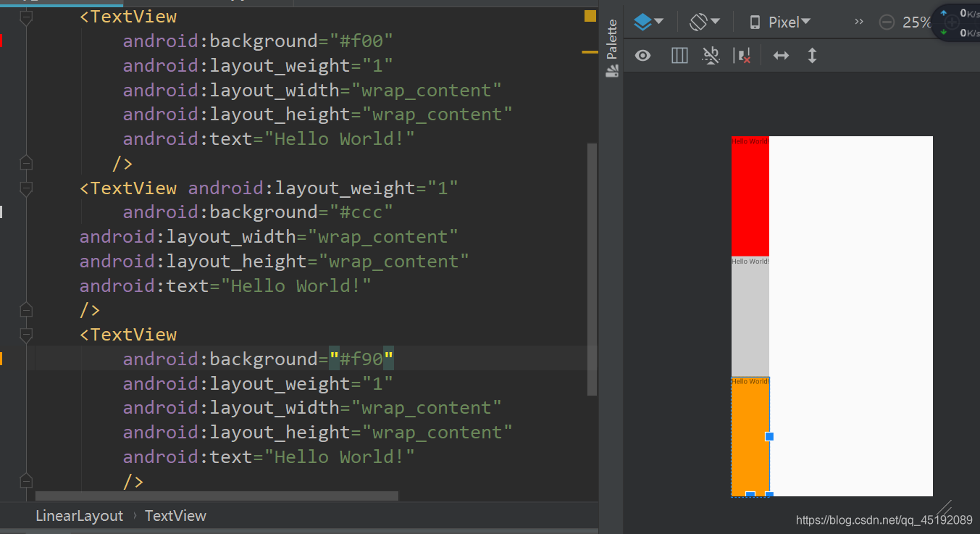This screenshot has height=534, width=980.
Task: Open the Pixel device dropdown
Action: (x=779, y=22)
